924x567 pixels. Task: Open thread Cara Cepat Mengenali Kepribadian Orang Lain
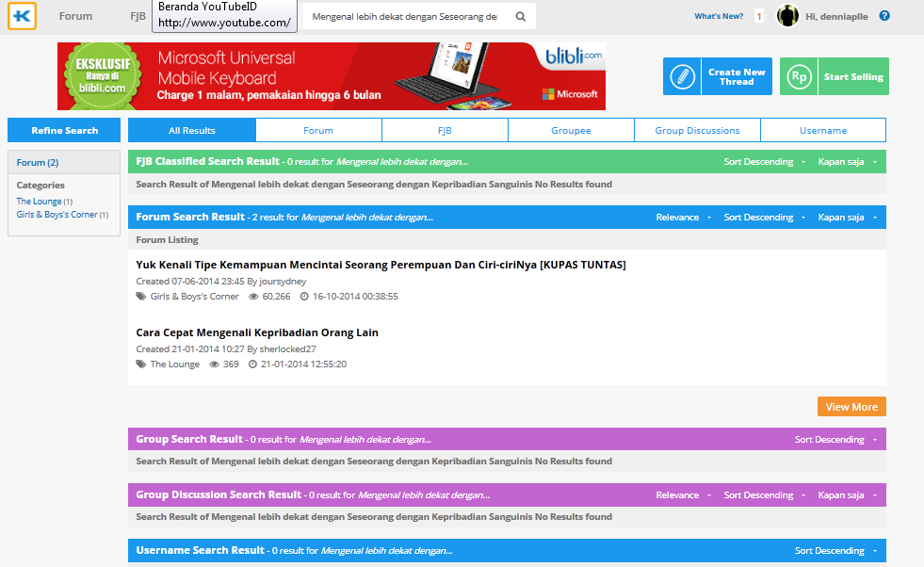[257, 332]
